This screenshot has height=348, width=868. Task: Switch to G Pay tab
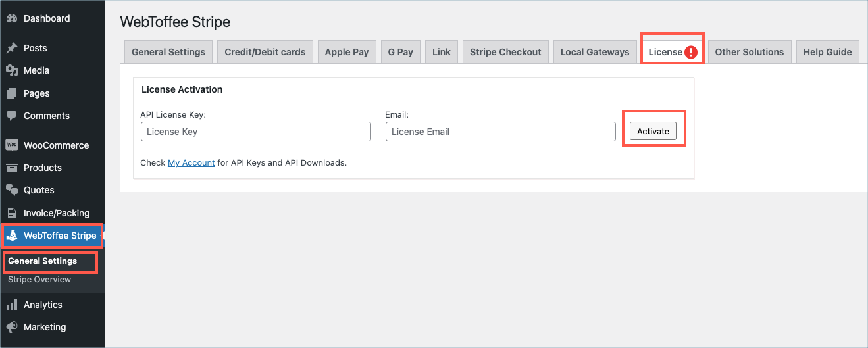tap(401, 52)
